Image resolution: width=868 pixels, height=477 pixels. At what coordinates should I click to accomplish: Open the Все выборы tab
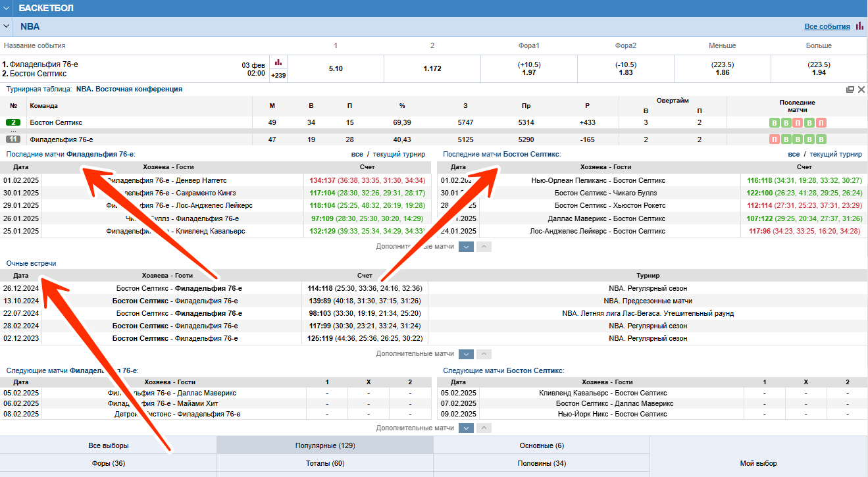(x=108, y=445)
